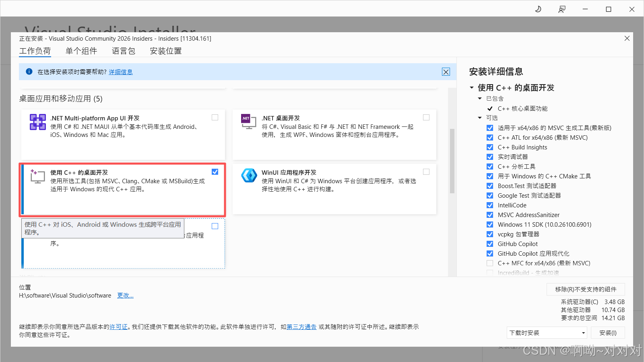This screenshot has width=644, height=362.
Task: Click the 桌面应用和移动应用 (5) section heading
Action: click(x=61, y=99)
